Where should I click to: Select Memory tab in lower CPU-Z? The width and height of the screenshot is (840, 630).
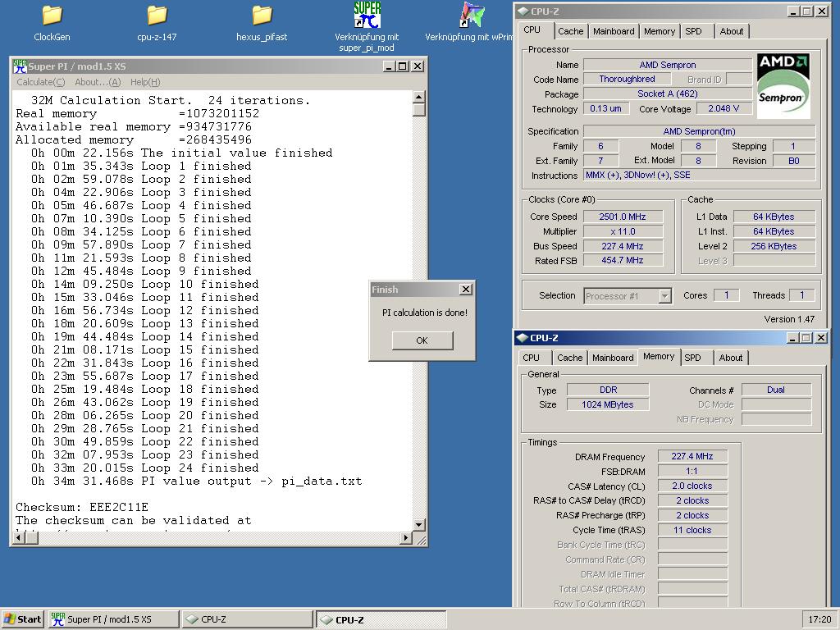[x=659, y=356]
